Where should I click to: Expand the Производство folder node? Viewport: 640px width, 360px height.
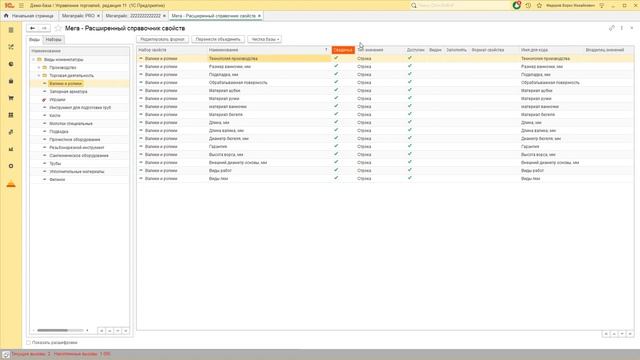(39, 67)
